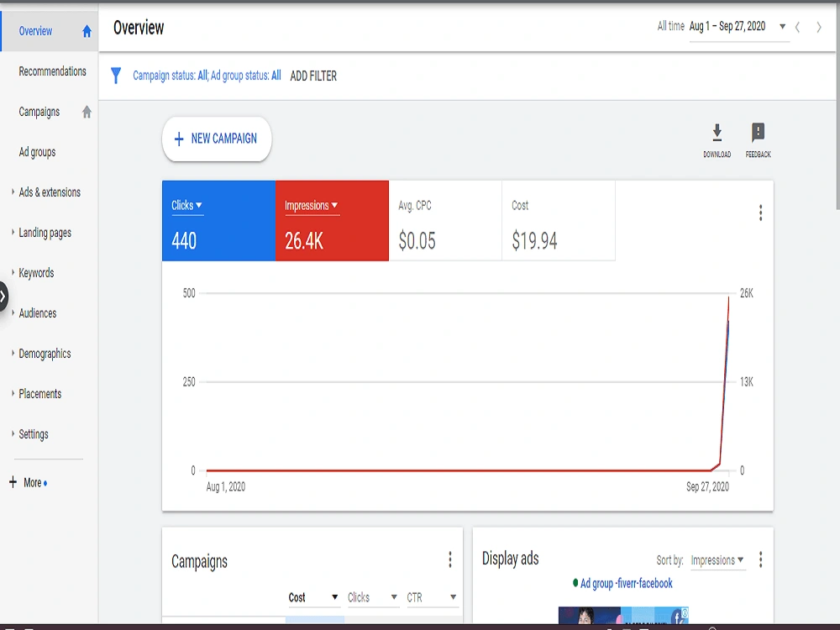Screen dimensions: 840x630
Task: Click the Display ads card title
Action: (510, 559)
